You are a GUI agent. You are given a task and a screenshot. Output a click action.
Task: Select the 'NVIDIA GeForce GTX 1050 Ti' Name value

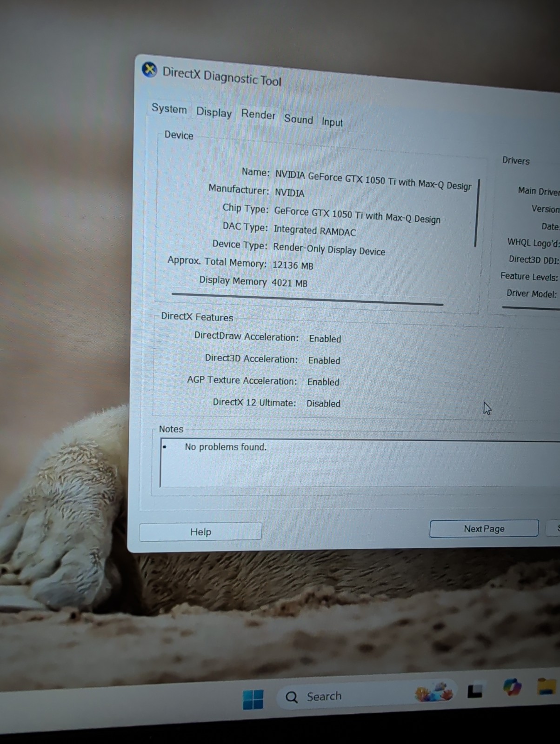(x=373, y=180)
